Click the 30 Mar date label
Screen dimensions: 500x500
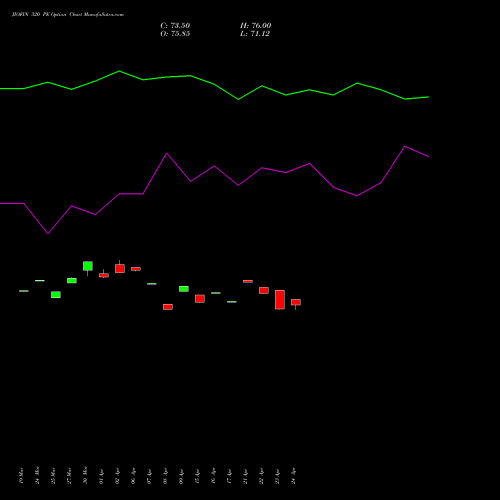(x=85, y=475)
